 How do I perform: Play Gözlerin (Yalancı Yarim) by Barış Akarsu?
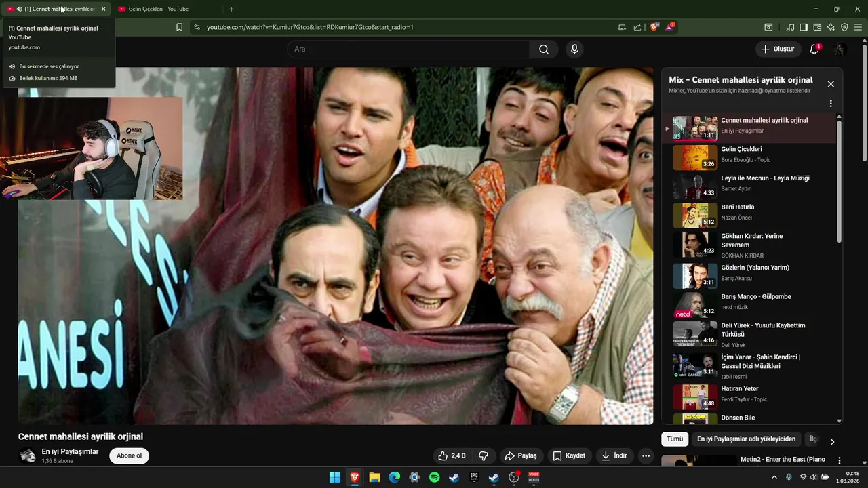(x=749, y=274)
